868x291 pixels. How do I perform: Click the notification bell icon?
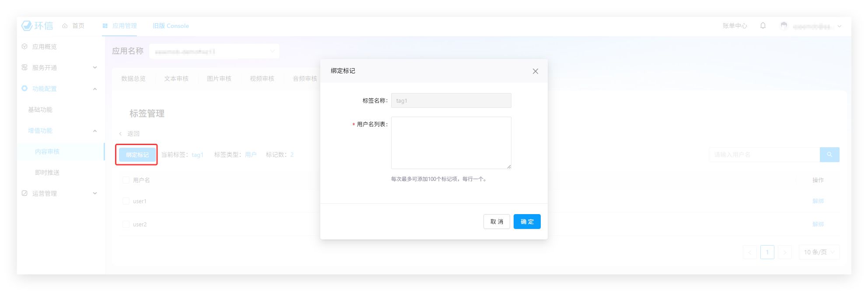(x=763, y=26)
